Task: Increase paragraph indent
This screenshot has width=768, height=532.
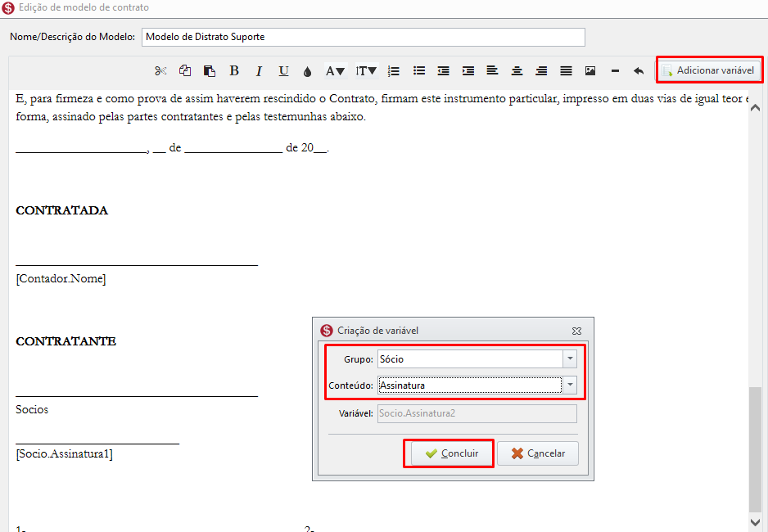Action: pyautogui.click(x=468, y=71)
